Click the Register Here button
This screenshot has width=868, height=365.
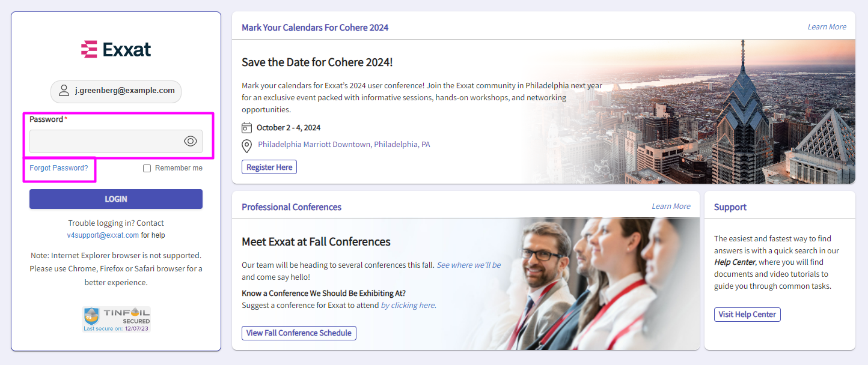(x=269, y=167)
